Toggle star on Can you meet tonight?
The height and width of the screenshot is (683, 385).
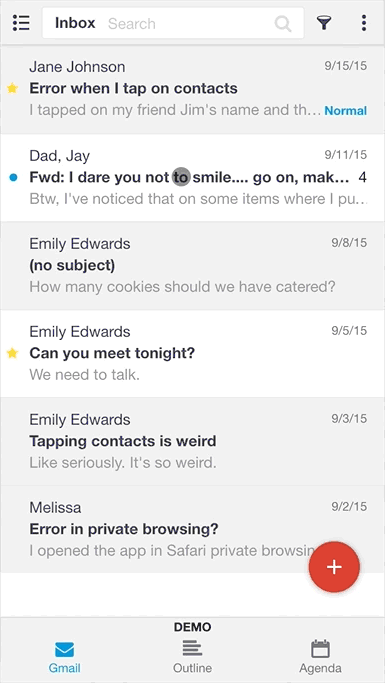click(13, 353)
